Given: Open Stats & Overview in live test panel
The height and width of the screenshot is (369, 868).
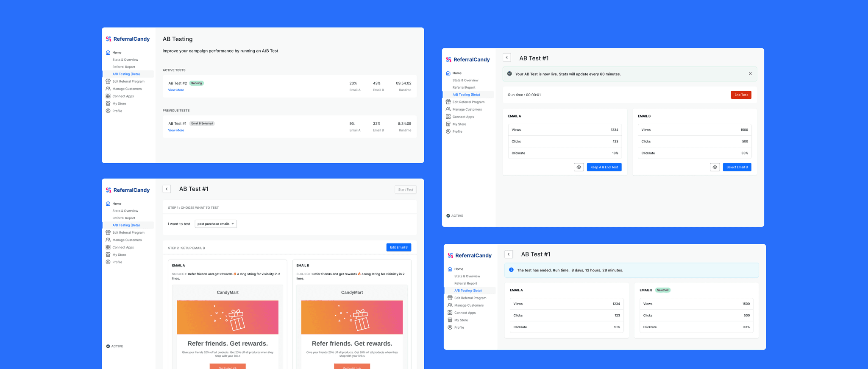Looking at the screenshot, I should click(465, 80).
